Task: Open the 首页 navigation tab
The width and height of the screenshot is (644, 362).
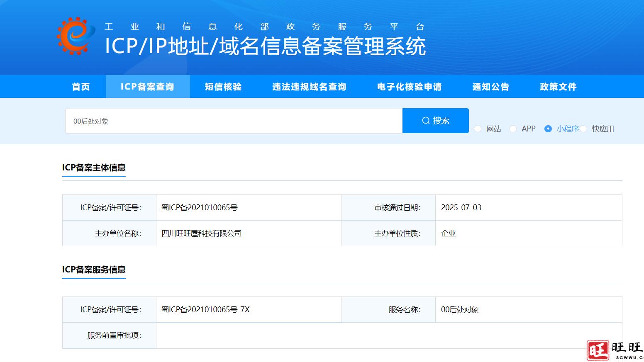Action: point(81,87)
